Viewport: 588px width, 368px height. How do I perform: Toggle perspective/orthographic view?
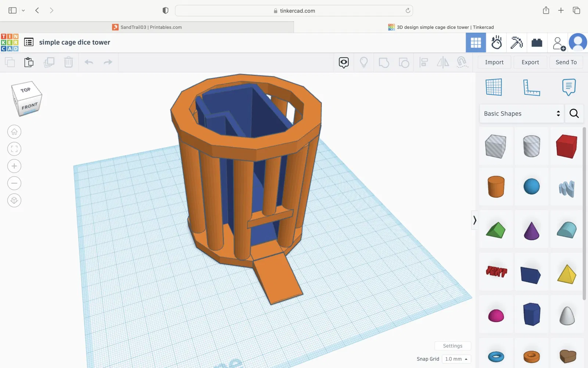pyautogui.click(x=14, y=200)
